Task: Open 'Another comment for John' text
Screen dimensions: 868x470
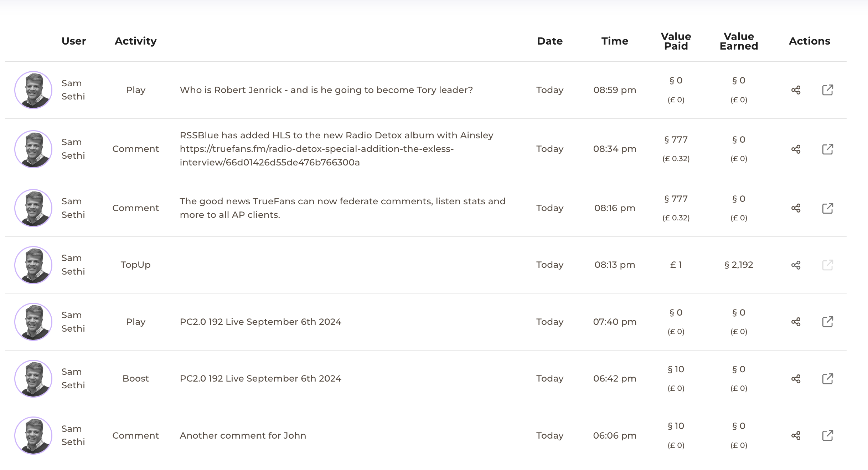Action: (243, 435)
